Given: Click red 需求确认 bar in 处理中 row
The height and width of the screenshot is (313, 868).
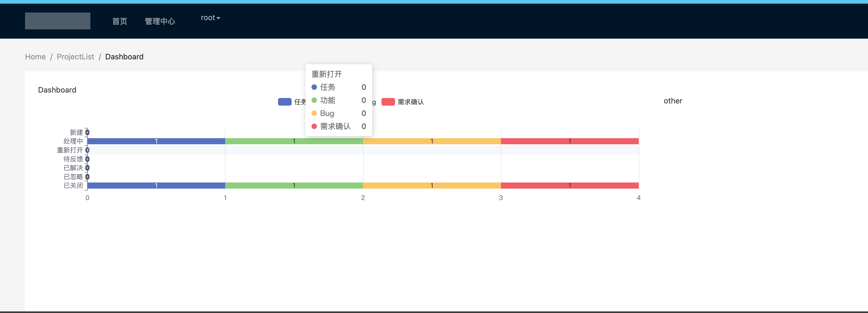Looking at the screenshot, I should (570, 141).
